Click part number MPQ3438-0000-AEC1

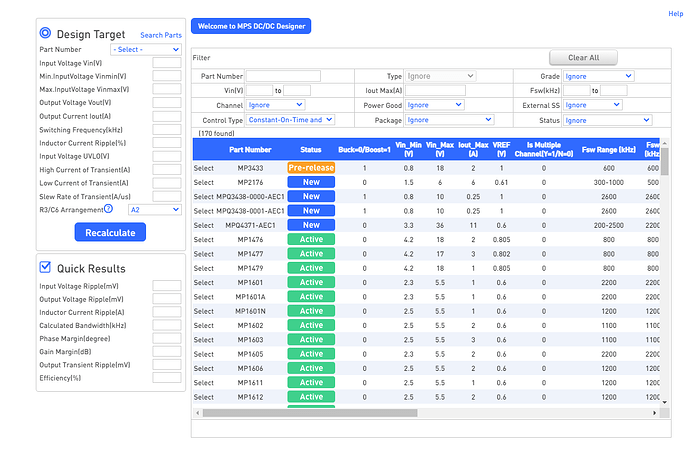point(250,197)
